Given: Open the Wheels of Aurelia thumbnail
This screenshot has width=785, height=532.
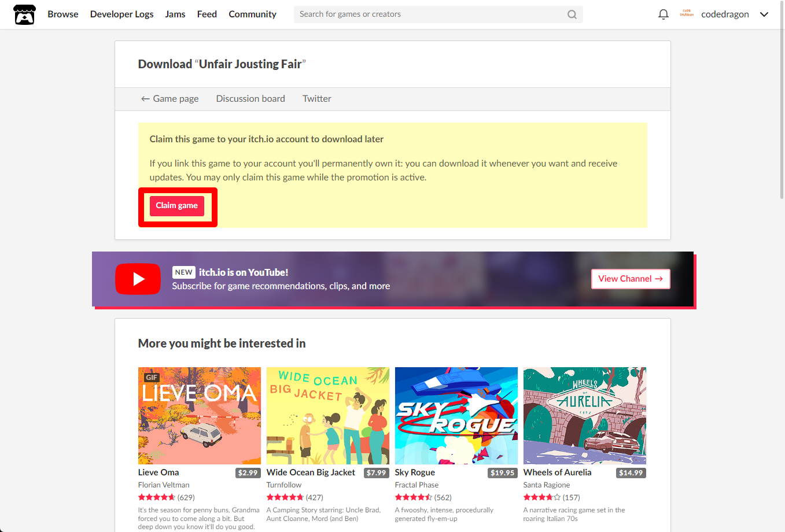Looking at the screenshot, I should (585, 416).
